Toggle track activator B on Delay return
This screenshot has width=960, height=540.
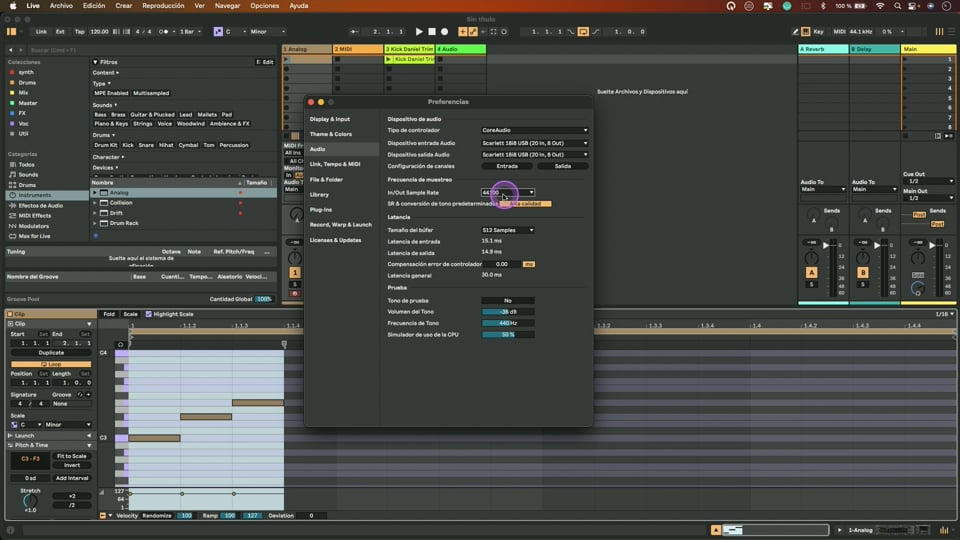863,272
